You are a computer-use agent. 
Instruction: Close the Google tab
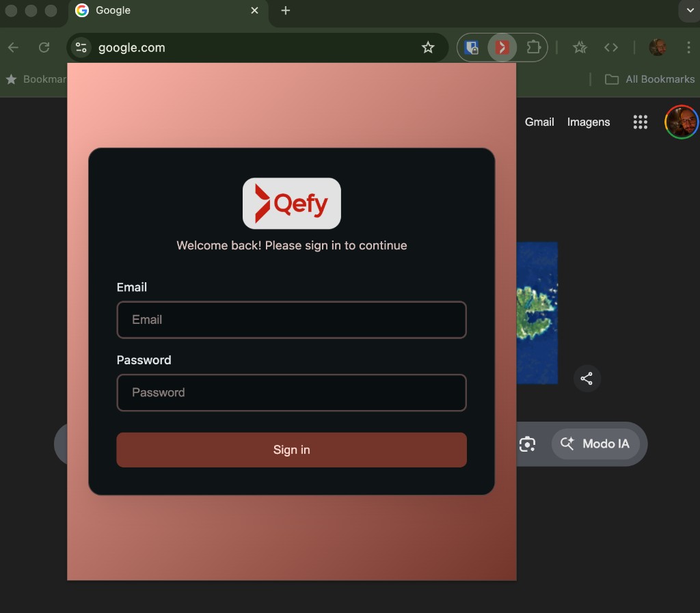point(254,10)
